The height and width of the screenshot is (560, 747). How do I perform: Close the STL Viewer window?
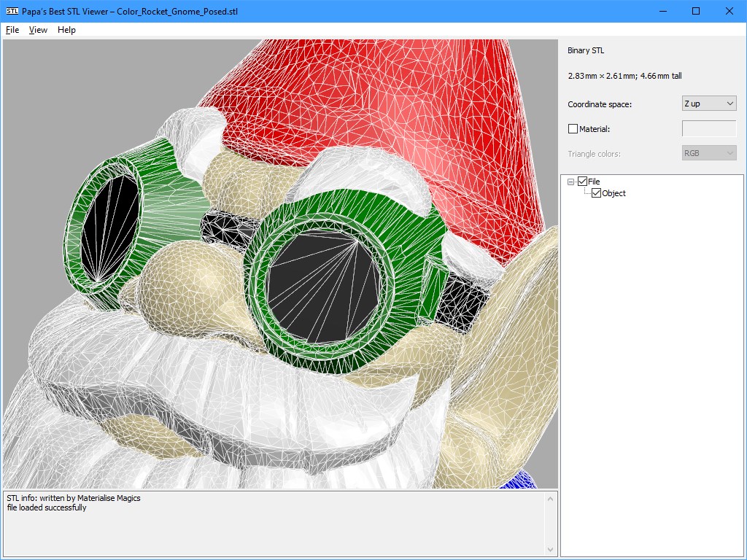(x=729, y=11)
